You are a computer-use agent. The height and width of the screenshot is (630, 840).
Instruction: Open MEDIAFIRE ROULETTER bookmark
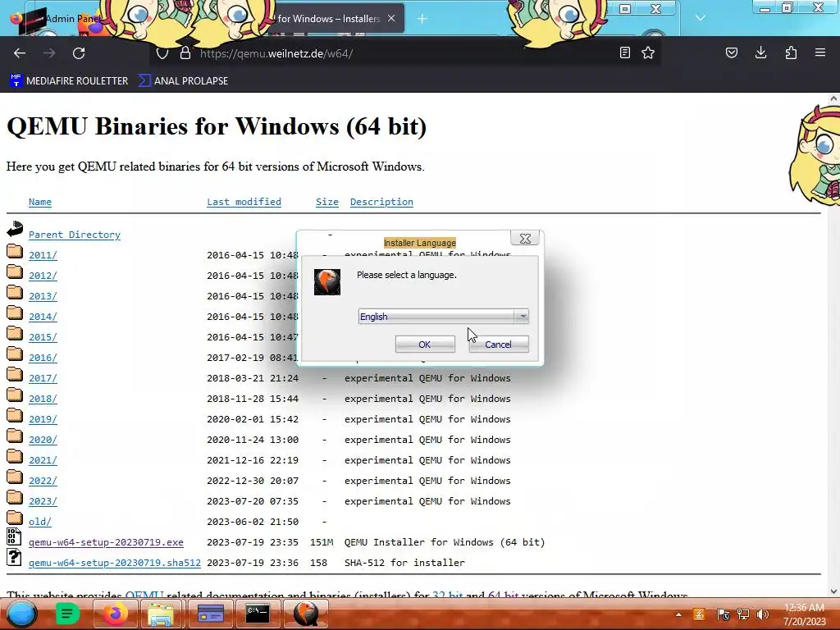69,81
